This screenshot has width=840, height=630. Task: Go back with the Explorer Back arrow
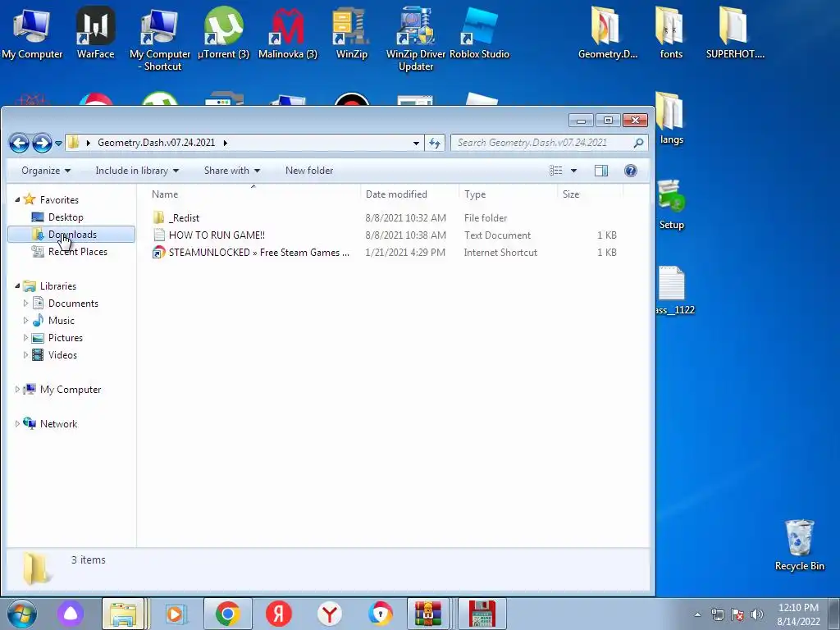tap(20, 143)
